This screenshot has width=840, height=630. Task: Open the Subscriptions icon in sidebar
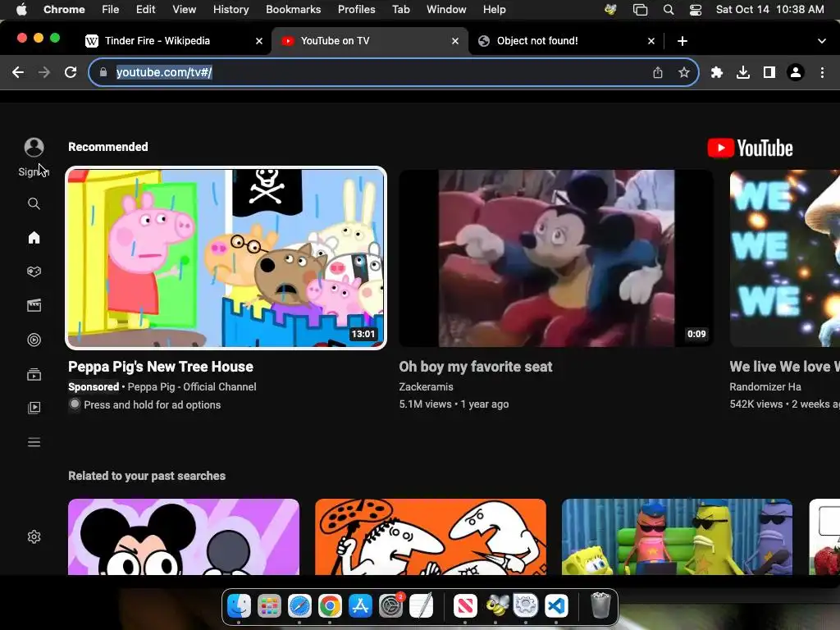point(34,374)
